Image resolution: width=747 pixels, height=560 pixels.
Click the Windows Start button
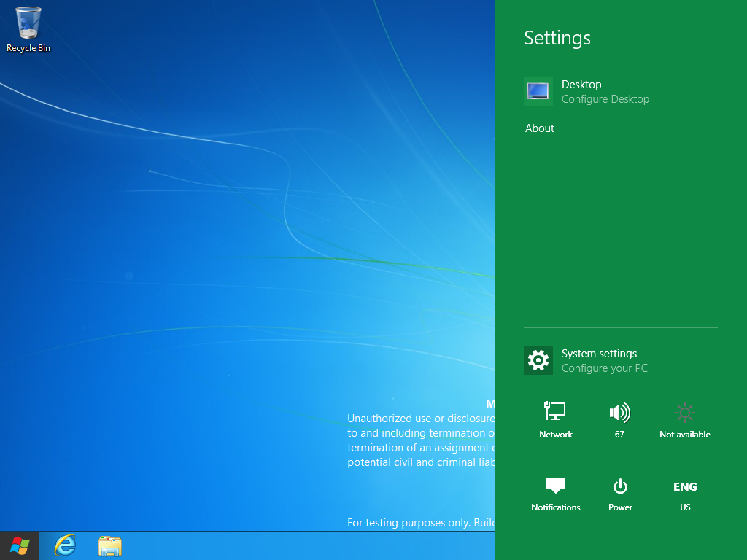coord(20,545)
